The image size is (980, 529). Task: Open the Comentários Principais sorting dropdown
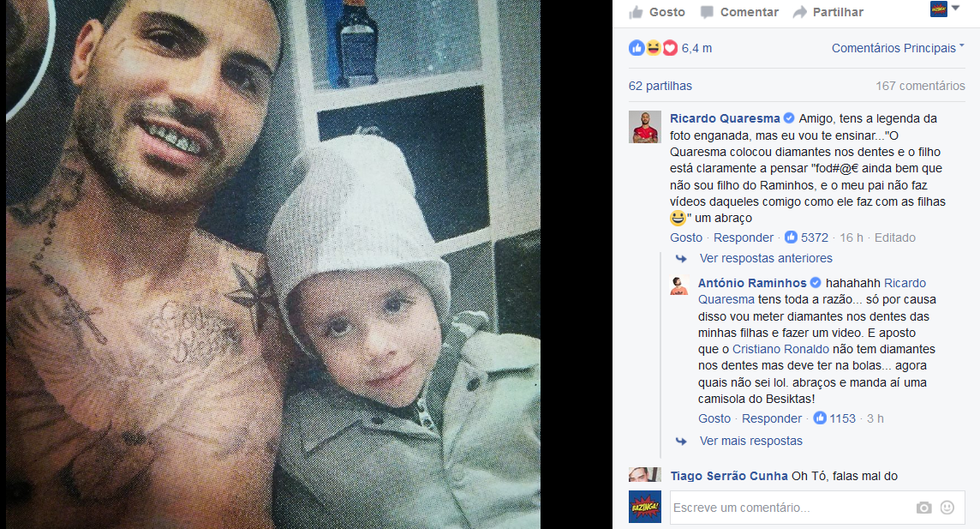click(898, 48)
